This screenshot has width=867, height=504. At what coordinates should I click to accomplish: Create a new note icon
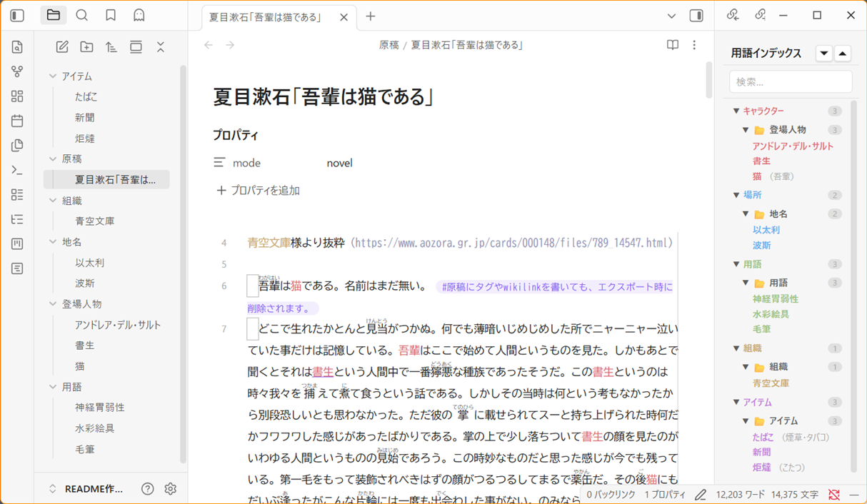click(x=62, y=47)
